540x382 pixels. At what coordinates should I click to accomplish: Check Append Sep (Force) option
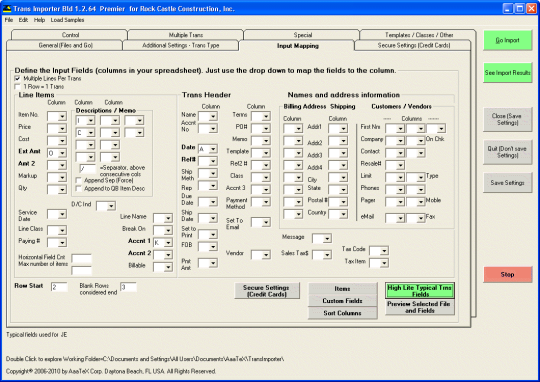click(x=78, y=180)
